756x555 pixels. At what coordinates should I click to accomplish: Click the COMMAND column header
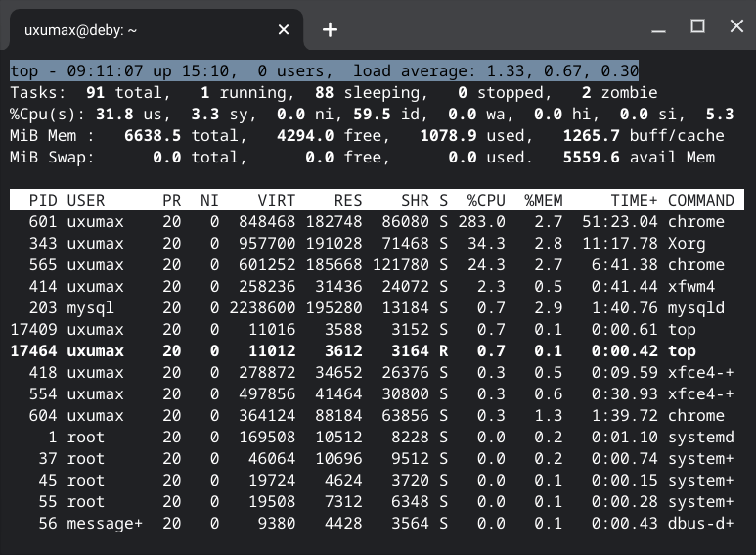(x=700, y=200)
